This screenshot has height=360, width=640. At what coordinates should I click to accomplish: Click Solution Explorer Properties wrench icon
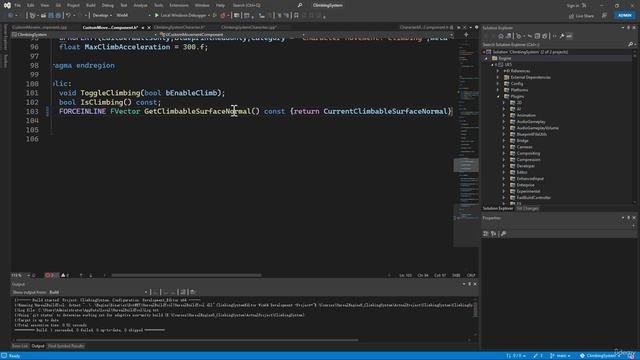[x=562, y=36]
